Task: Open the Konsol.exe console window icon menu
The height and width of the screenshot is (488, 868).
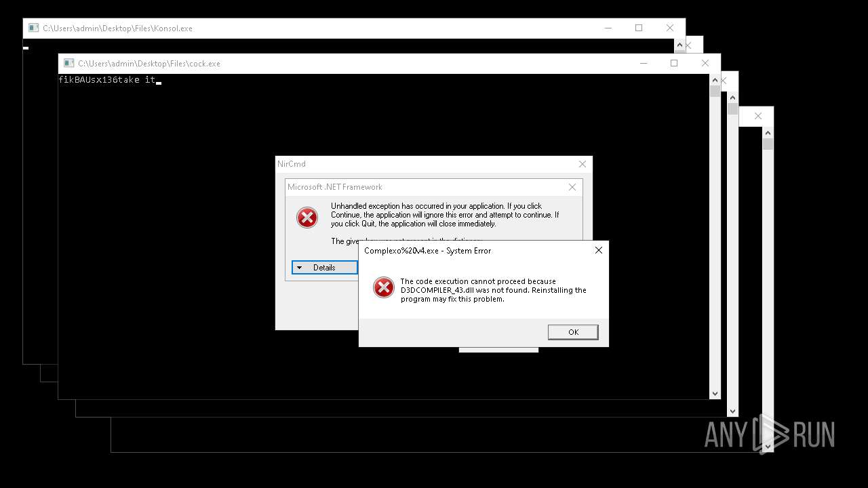Action: pos(33,28)
